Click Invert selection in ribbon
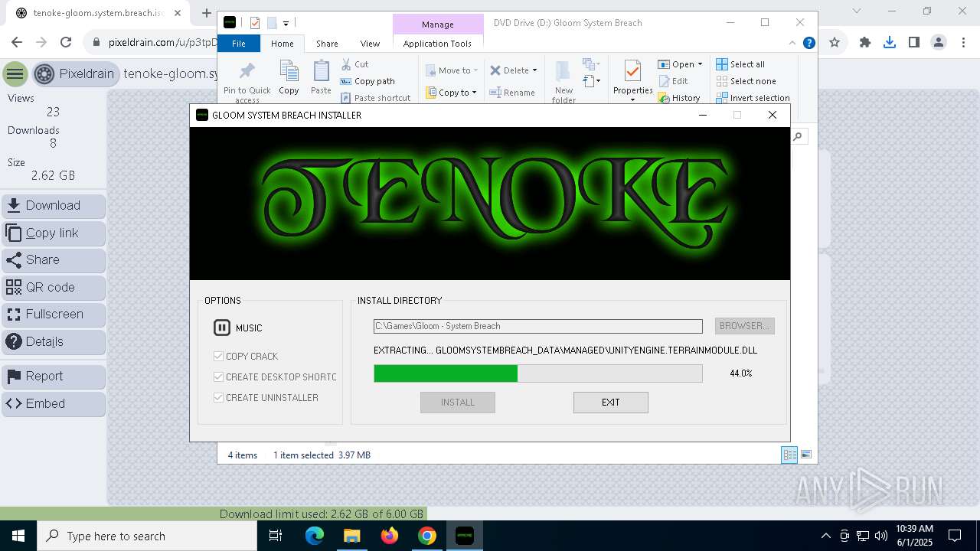The height and width of the screenshot is (551, 980). click(753, 98)
